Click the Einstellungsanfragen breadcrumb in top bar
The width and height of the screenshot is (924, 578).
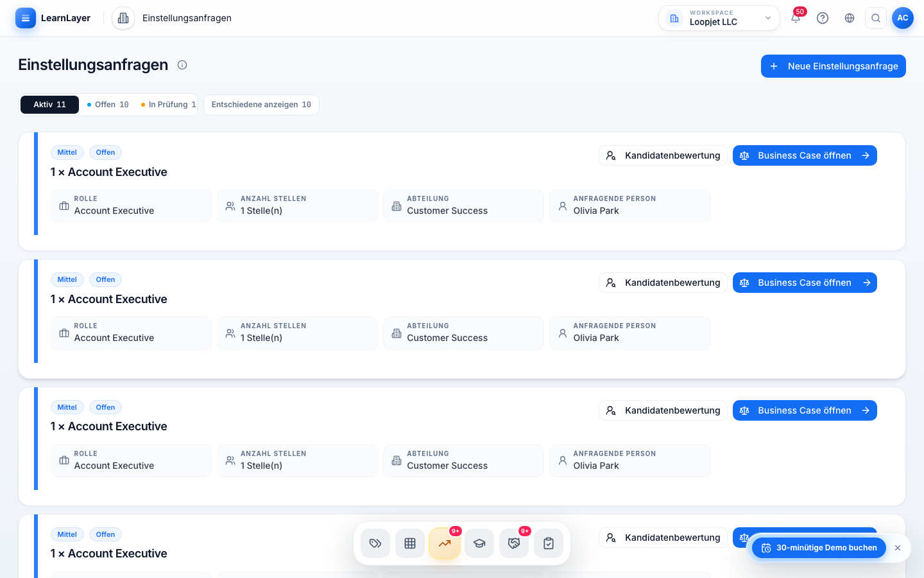click(187, 18)
